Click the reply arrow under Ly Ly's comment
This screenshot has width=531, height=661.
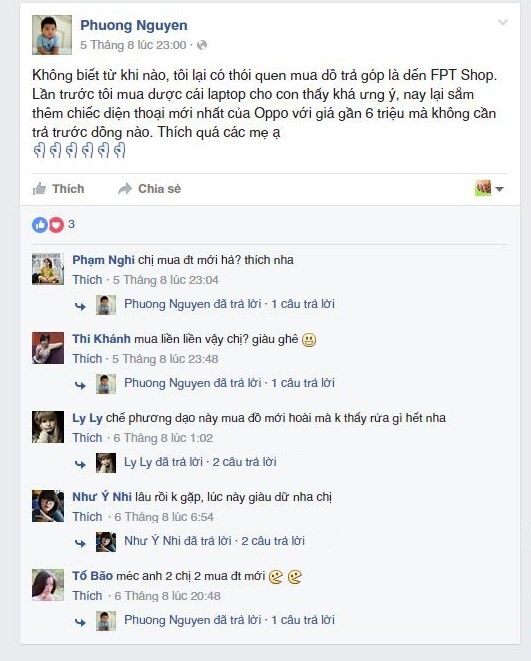coord(80,464)
